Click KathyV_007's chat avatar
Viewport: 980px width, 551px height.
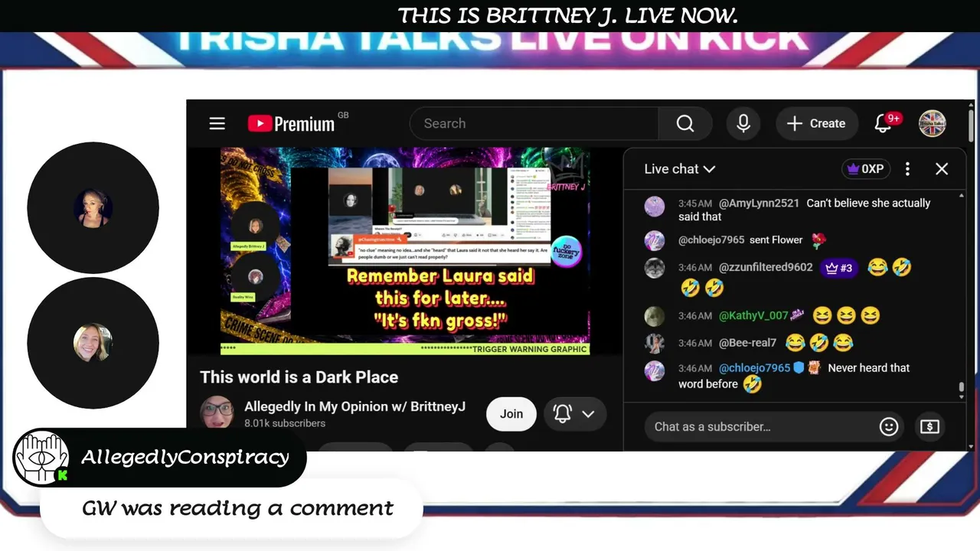[655, 316]
